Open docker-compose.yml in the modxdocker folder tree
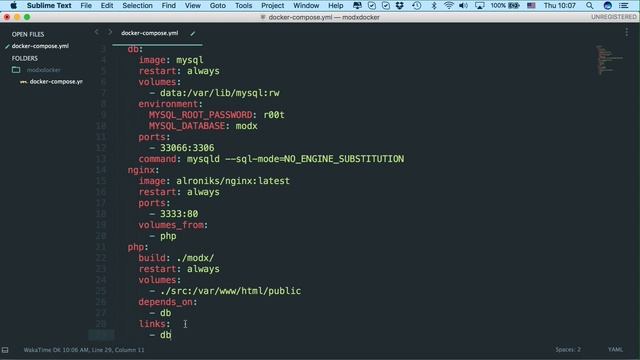 (56, 82)
